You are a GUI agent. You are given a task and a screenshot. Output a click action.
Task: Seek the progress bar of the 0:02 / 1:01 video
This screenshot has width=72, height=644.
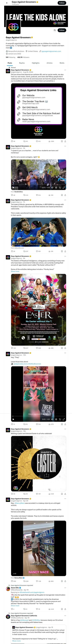(x=39, y=416)
